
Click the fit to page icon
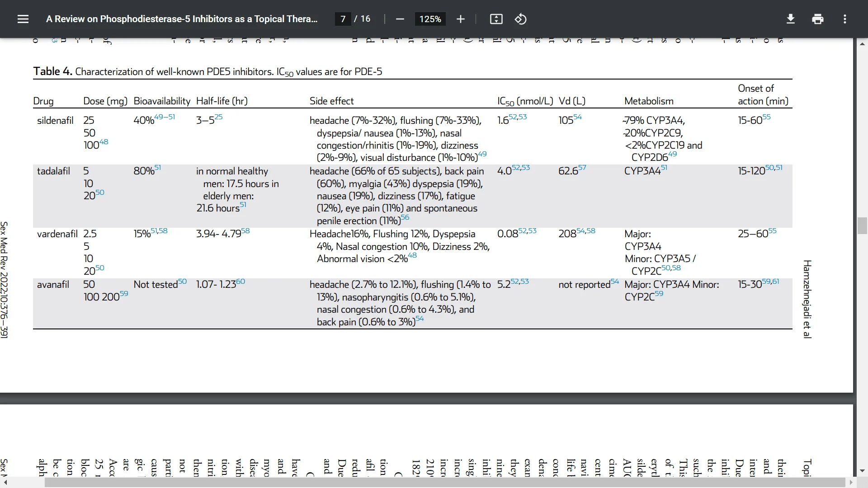tap(496, 19)
